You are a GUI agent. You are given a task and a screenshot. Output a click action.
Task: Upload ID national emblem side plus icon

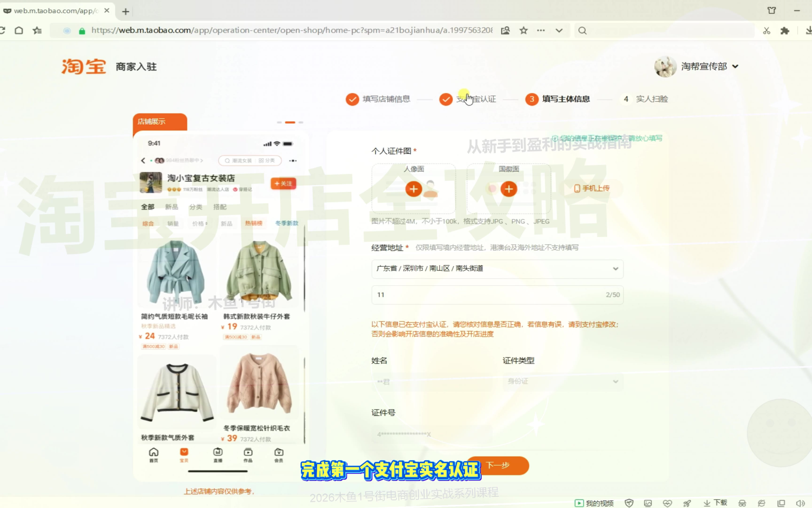click(508, 189)
